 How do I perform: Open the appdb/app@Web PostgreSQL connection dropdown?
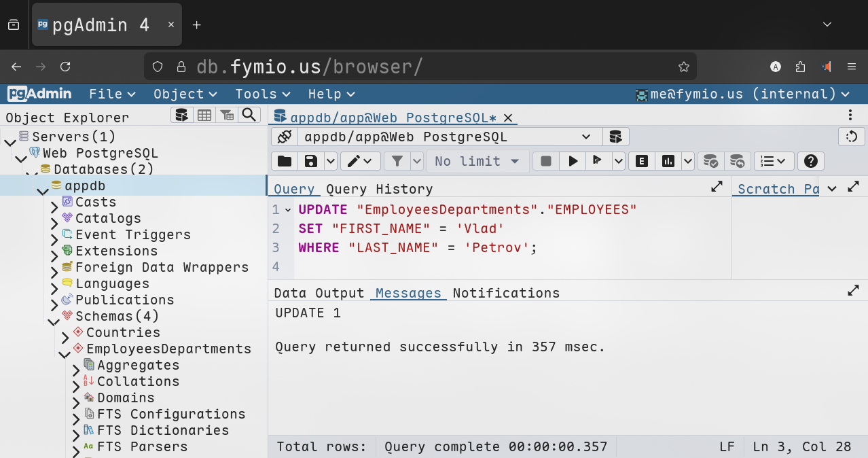(x=448, y=137)
